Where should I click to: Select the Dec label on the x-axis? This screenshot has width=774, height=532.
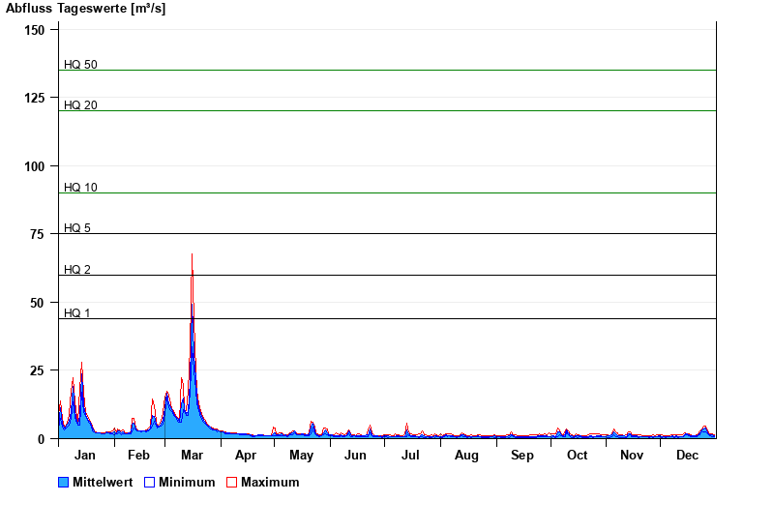pyautogui.click(x=687, y=456)
